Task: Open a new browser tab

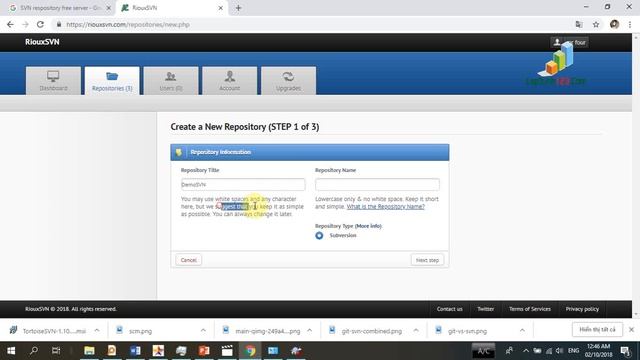Action: coord(238,8)
